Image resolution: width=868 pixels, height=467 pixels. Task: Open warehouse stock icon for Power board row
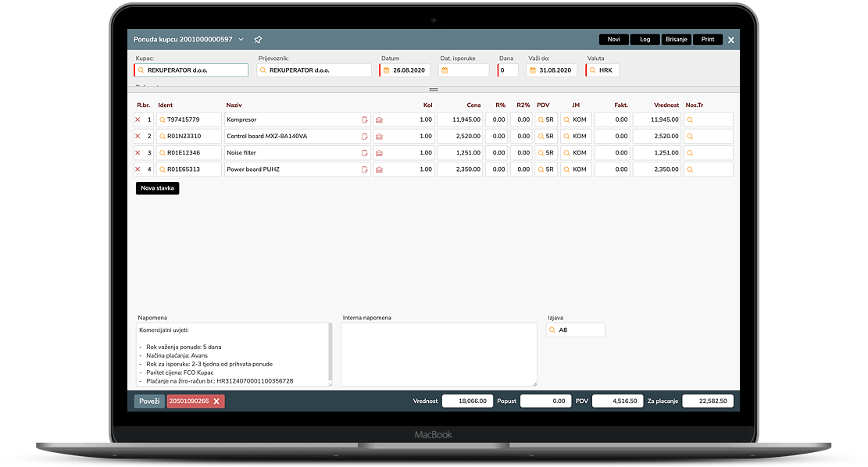[379, 170]
